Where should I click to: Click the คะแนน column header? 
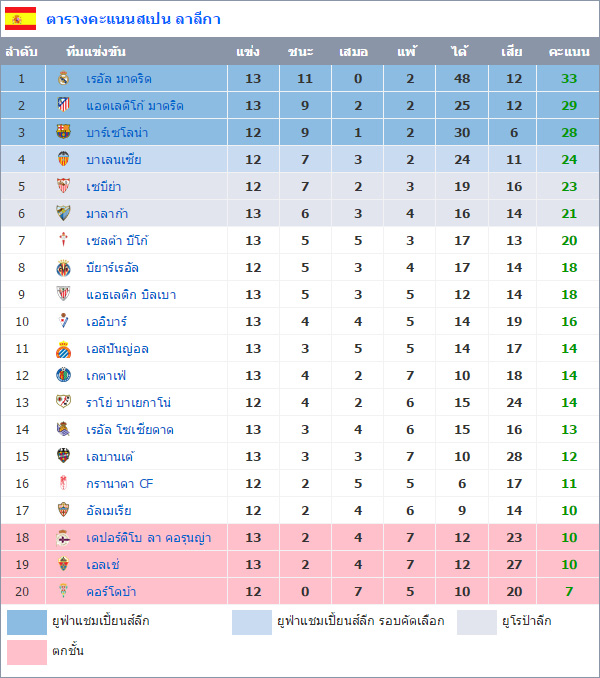pyautogui.click(x=569, y=51)
